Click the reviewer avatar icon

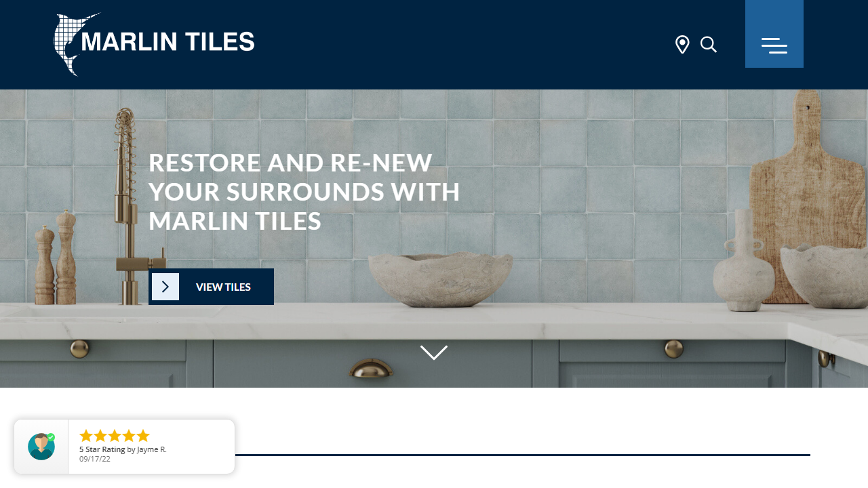pyautogui.click(x=41, y=447)
